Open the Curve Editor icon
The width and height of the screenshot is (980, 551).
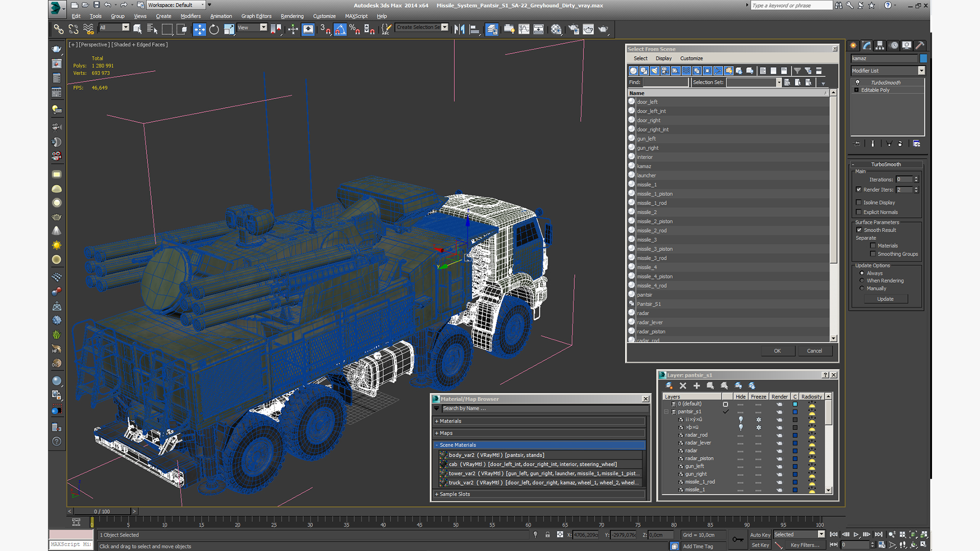click(524, 30)
